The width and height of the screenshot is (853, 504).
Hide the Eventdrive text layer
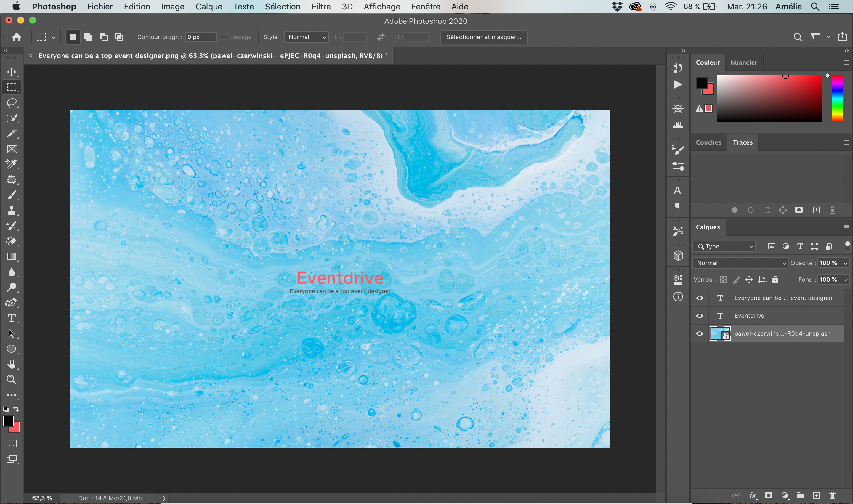[700, 316]
